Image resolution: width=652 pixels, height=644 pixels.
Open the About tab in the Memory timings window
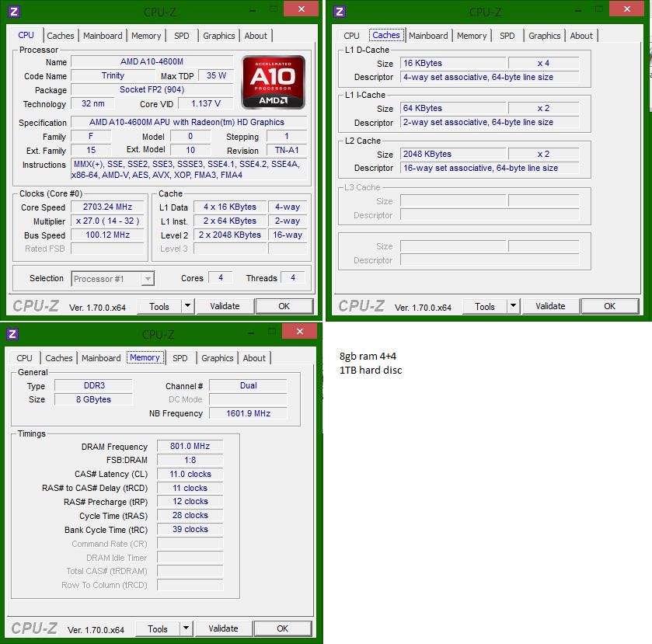pos(254,358)
